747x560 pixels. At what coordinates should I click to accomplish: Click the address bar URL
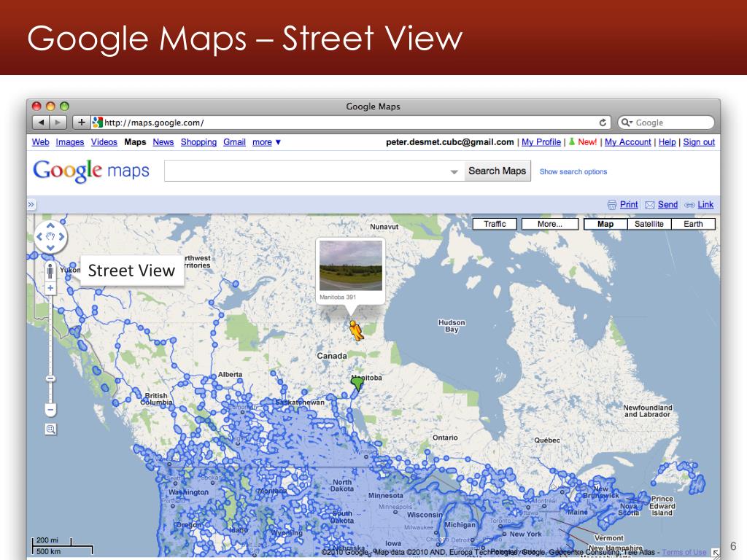click(x=154, y=122)
